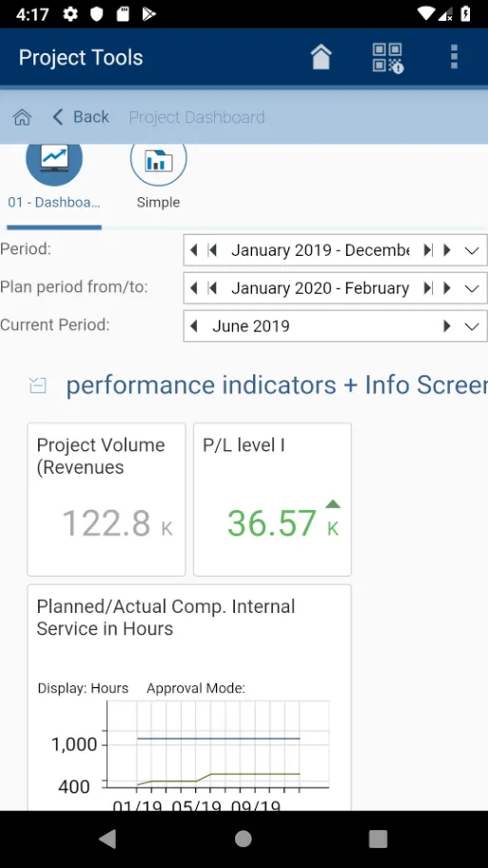Tap the Android home navigation circle
Screen dimensions: 488x868
pos(244,839)
